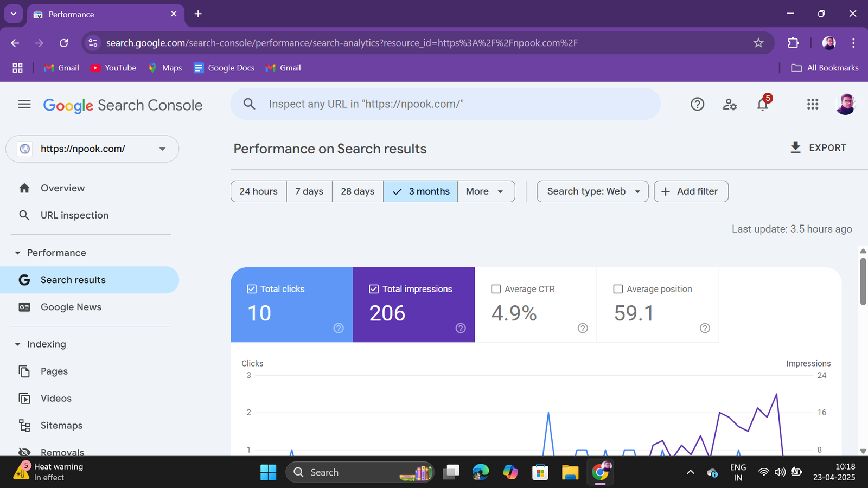The width and height of the screenshot is (868, 488).
Task: Click the Videos sidebar icon
Action: [24, 399]
